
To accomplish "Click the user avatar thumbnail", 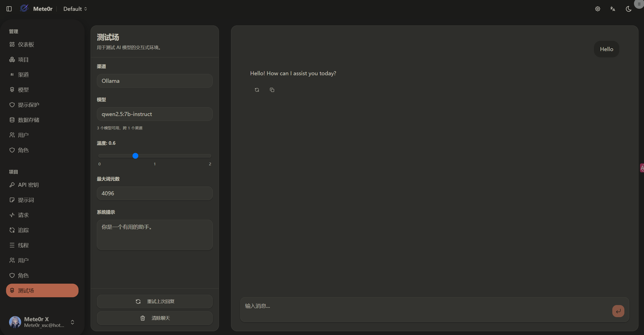I will click(15, 322).
